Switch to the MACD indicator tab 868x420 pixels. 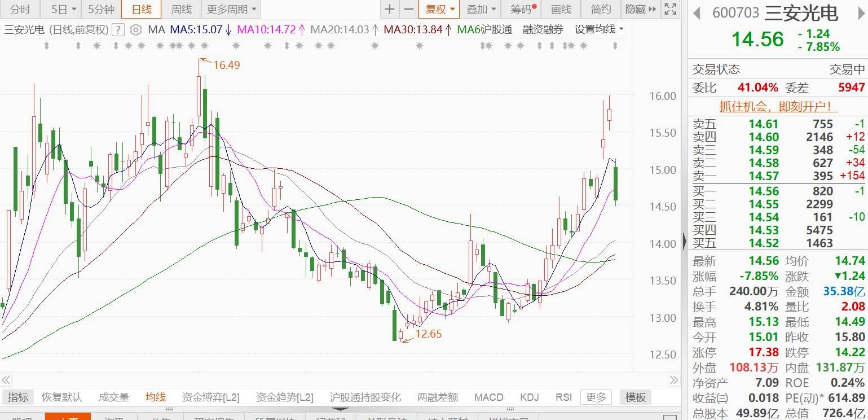coord(488,397)
